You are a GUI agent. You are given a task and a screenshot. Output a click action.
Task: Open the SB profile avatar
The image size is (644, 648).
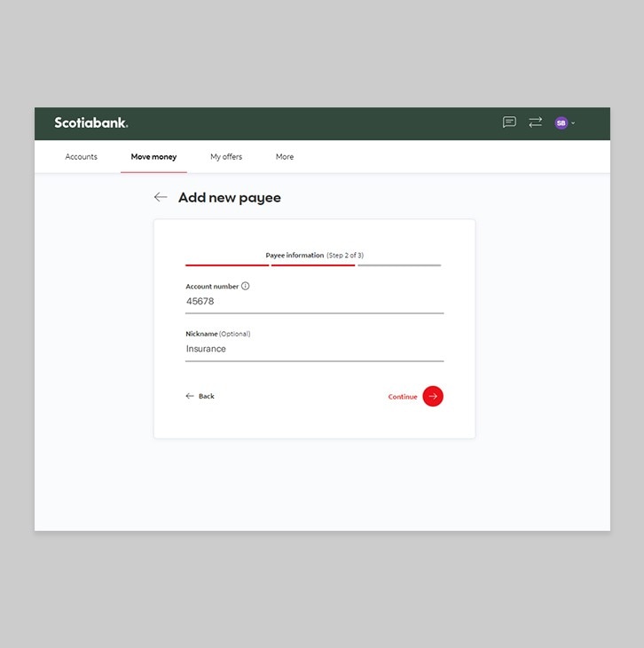coord(561,122)
